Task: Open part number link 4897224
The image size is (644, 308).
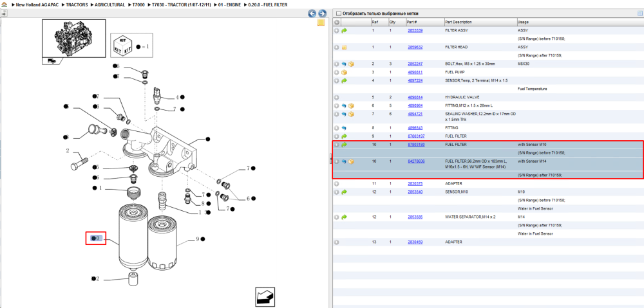Action: [415, 80]
